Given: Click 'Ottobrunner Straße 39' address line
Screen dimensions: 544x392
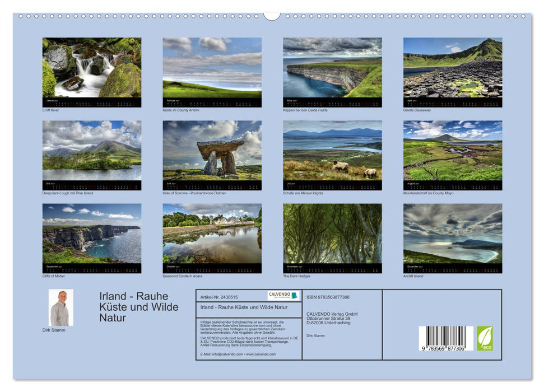Looking at the screenshot, I should point(328,318).
